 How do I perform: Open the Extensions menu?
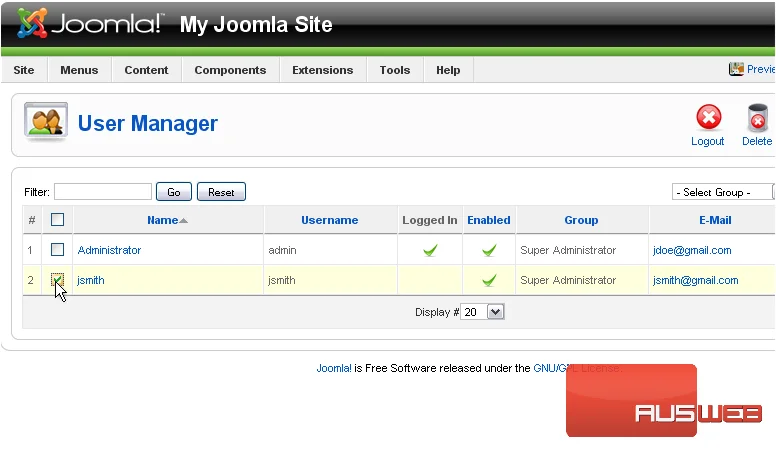coord(323,70)
